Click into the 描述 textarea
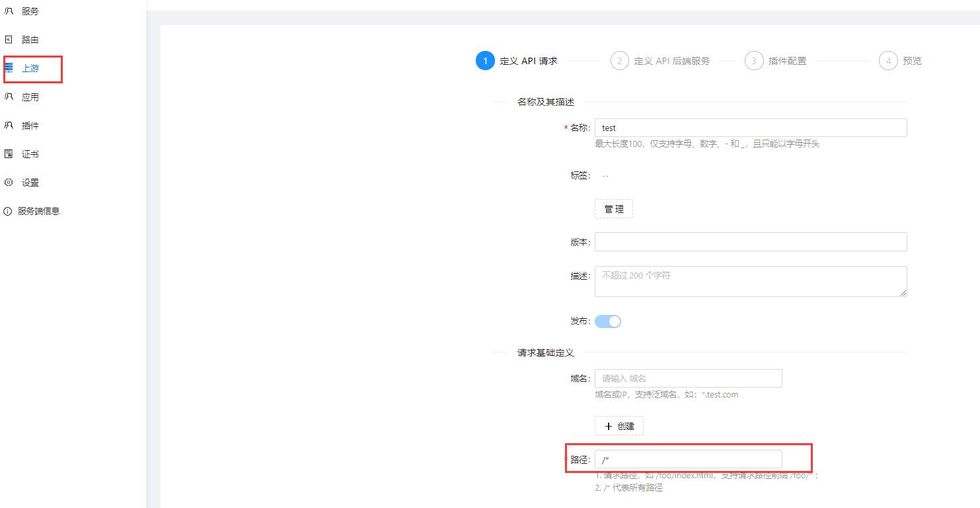 coord(751,281)
